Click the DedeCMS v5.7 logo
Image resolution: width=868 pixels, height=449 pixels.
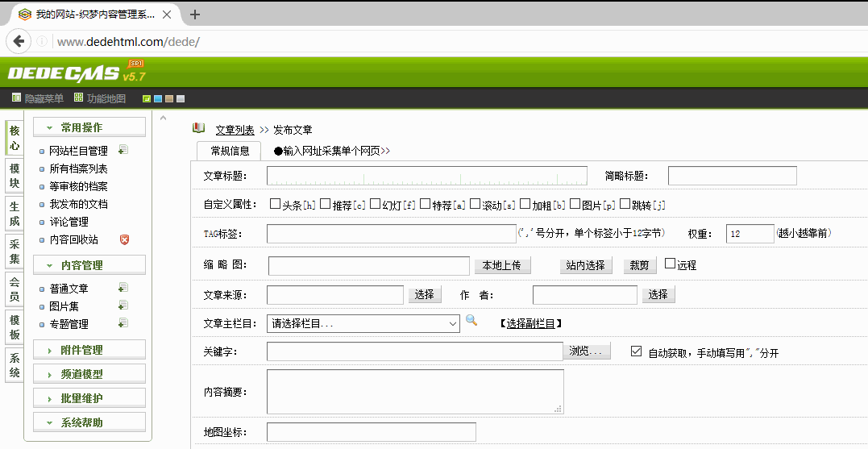click(x=77, y=72)
